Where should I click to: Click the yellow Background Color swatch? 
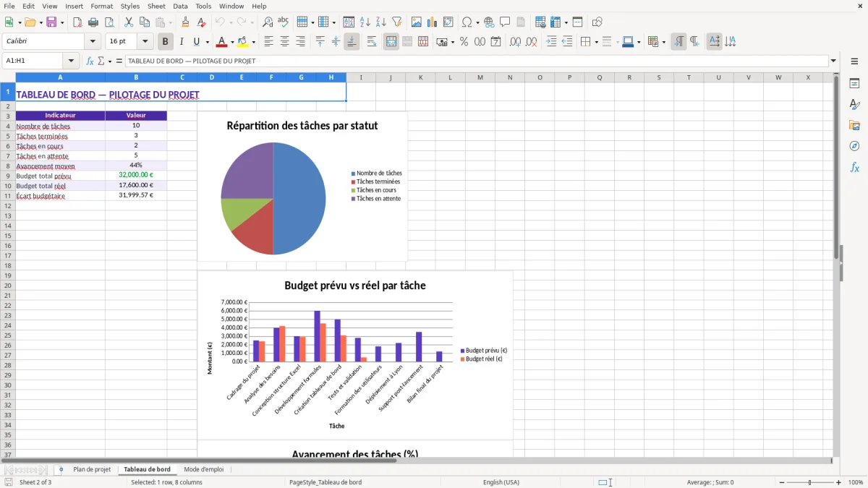coord(243,42)
